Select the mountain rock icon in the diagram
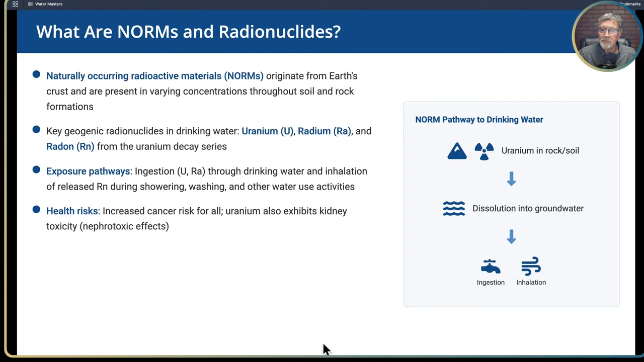Viewport: 644px width, 362px height. click(x=457, y=150)
